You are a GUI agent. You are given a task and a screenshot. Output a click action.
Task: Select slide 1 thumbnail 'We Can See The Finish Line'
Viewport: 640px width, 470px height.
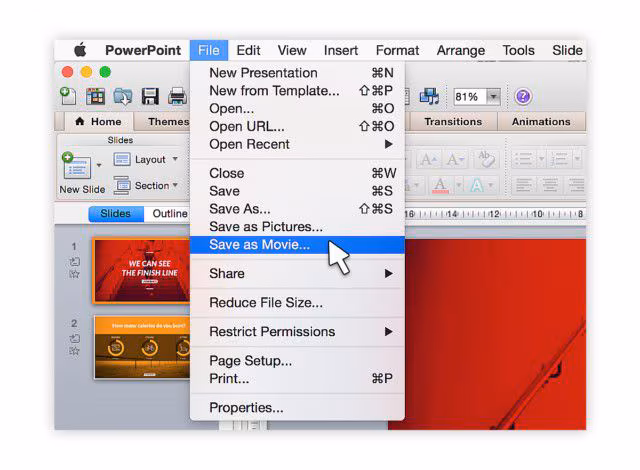(x=141, y=271)
